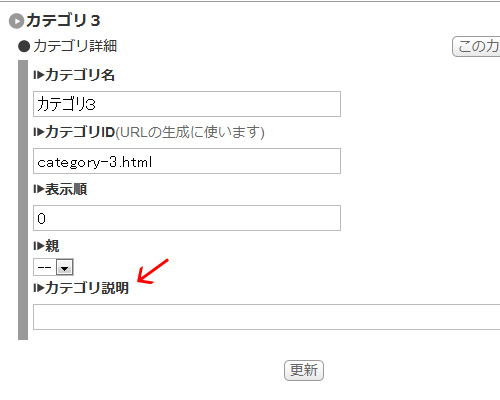This screenshot has height=400, width=500.
Task: Click the カテゴリ3 page heading
Action: click(x=63, y=21)
